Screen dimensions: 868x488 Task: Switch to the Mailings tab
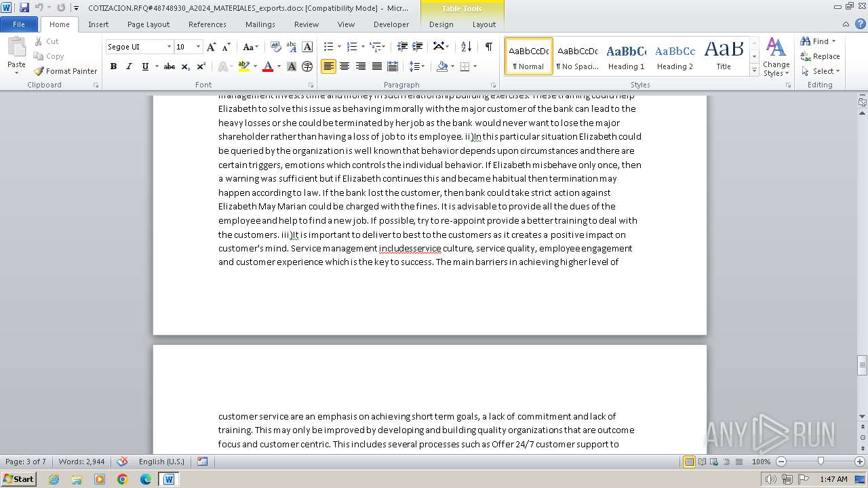tap(260, 24)
